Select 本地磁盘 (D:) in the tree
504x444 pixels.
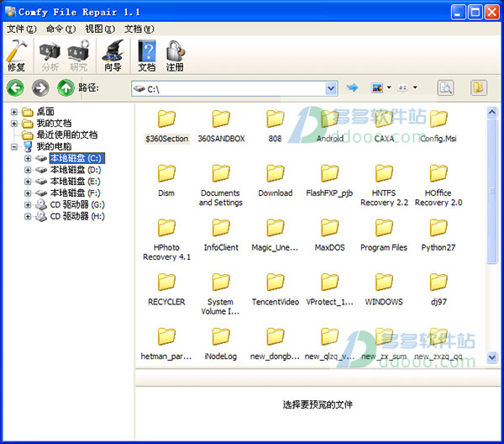[76, 170]
